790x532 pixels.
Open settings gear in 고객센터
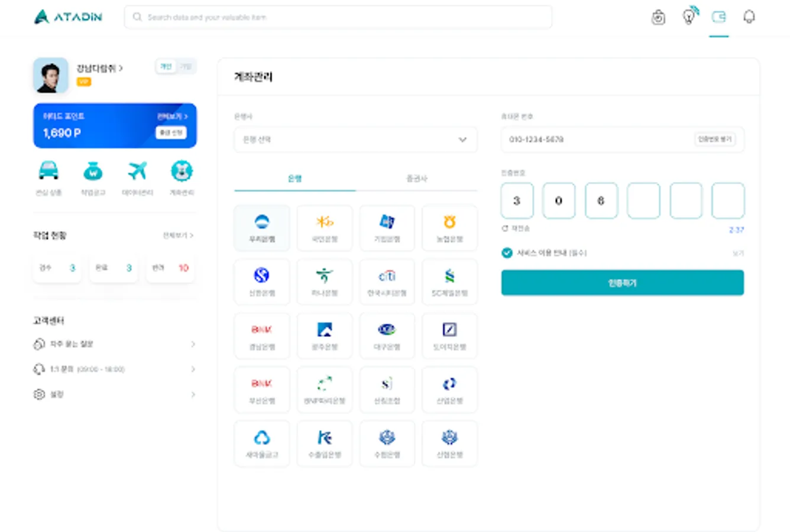click(x=39, y=394)
